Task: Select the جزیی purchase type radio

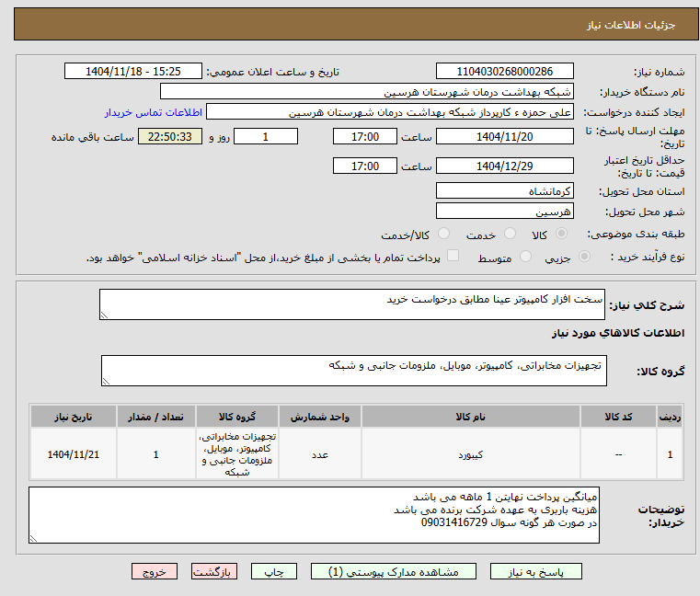Action: tap(584, 257)
